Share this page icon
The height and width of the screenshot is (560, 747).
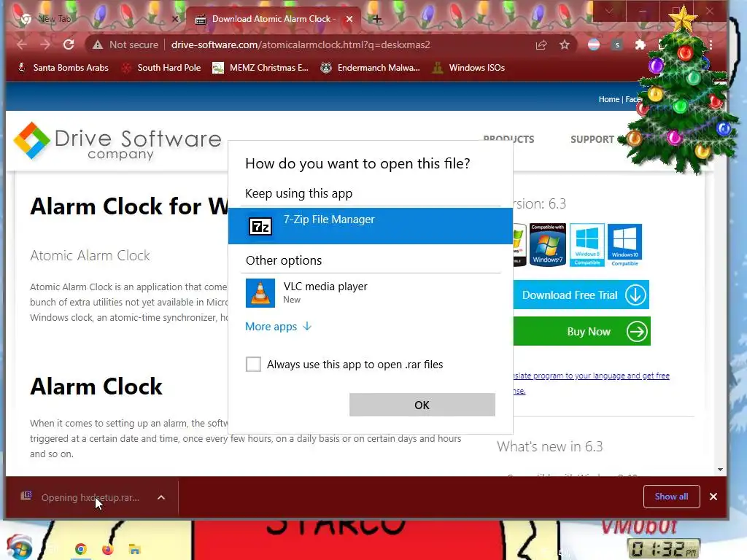click(541, 44)
